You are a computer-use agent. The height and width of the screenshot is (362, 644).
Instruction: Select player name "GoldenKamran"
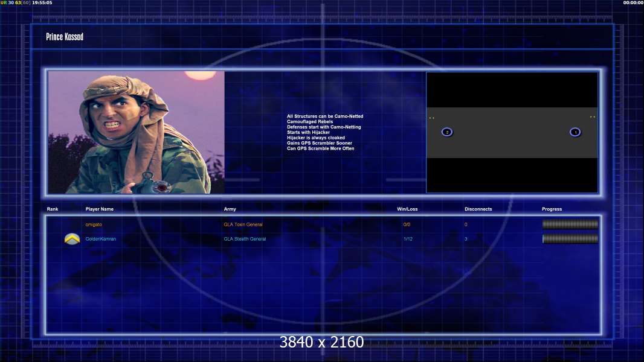[101, 239]
